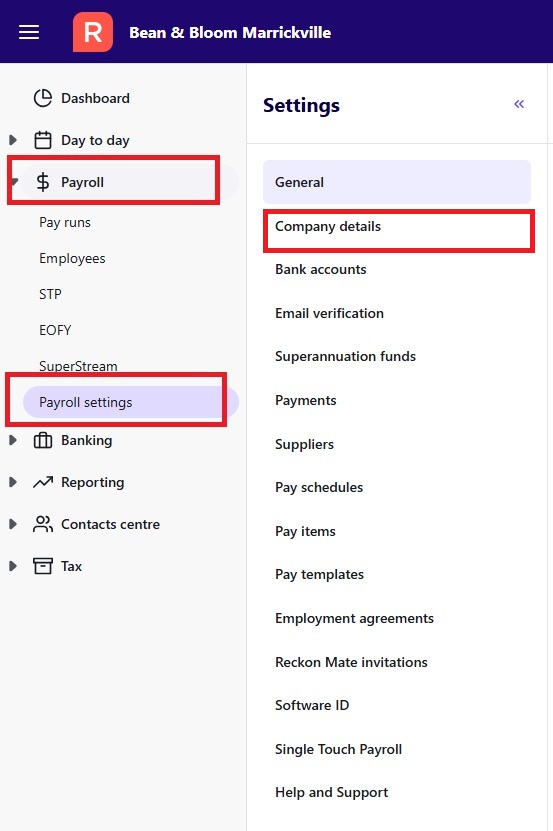Click the Bean & Bloom Marrickville company name
Screen dimensions: 553x831
click(230, 32)
